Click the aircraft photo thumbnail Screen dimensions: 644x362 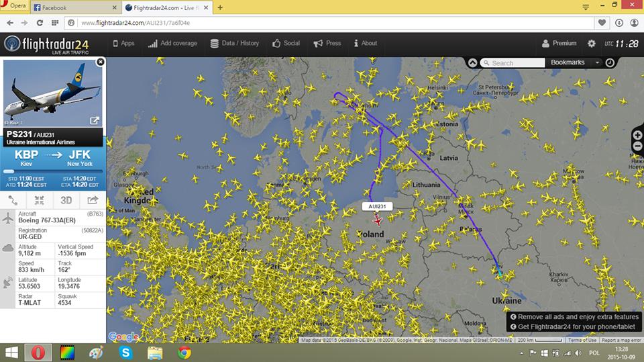coord(52,93)
